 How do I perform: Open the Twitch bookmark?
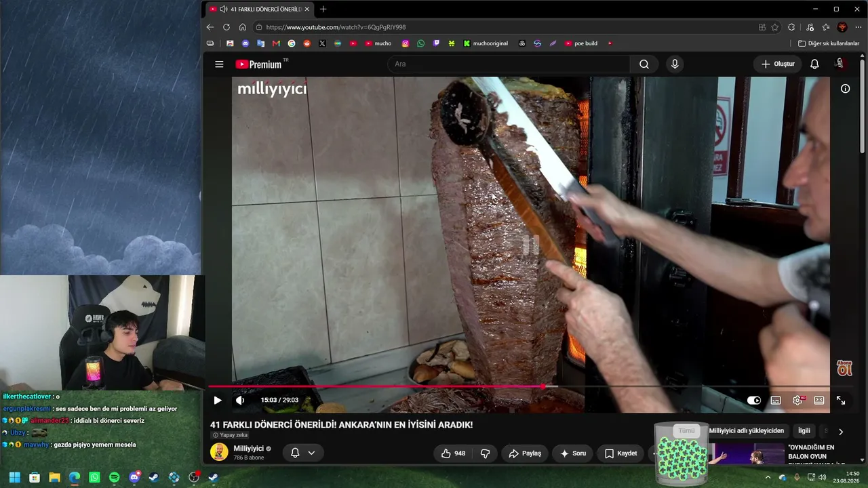(x=436, y=43)
